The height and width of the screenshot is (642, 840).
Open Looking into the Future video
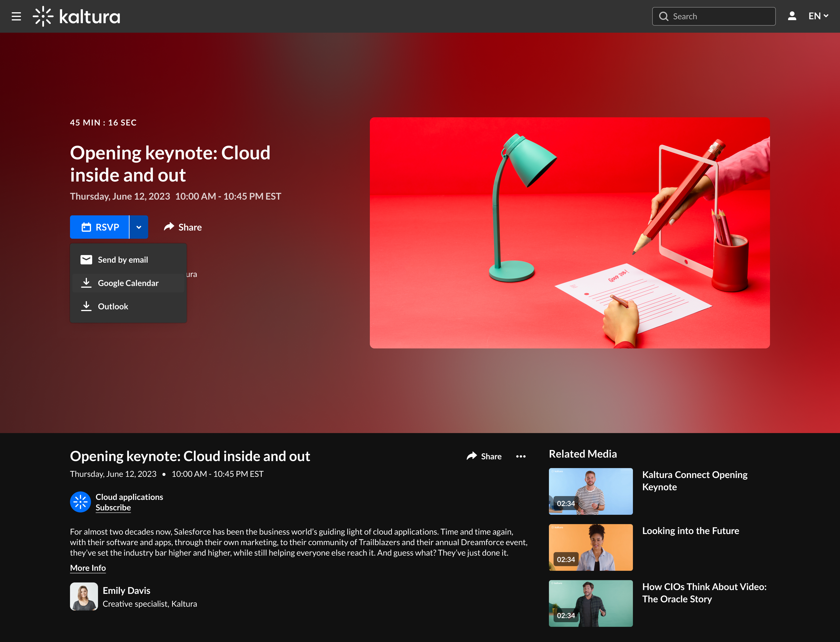[690, 531]
